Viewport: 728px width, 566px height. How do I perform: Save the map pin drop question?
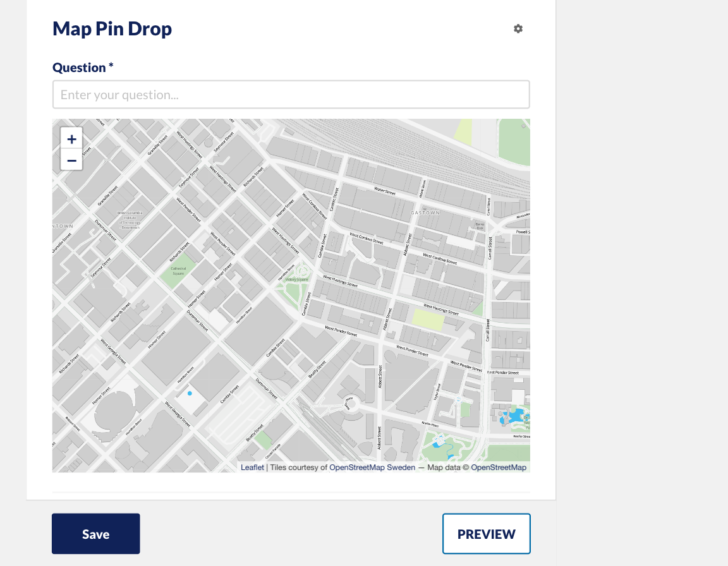click(x=95, y=534)
